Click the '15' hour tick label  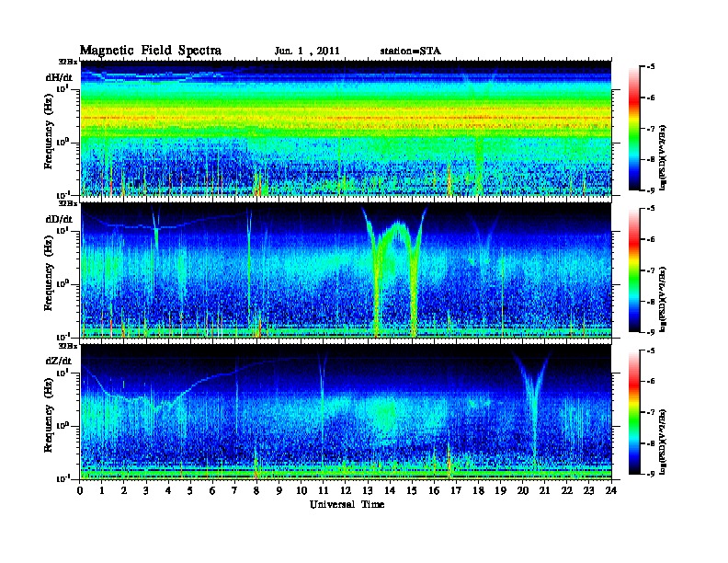click(x=412, y=490)
